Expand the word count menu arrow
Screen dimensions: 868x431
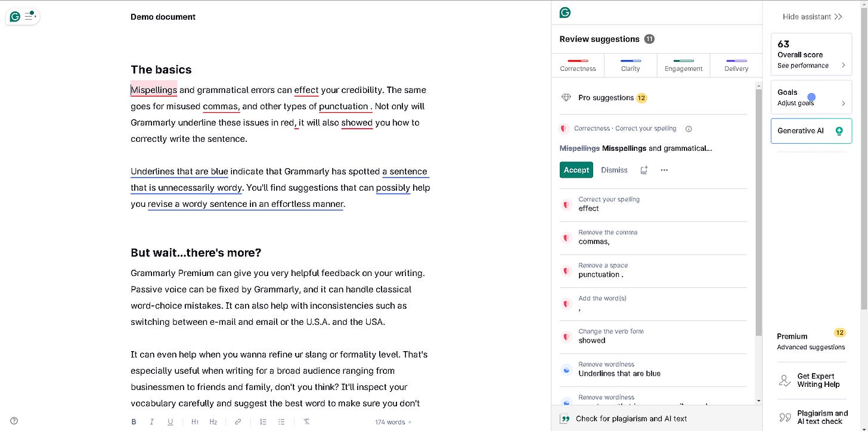[x=410, y=422]
